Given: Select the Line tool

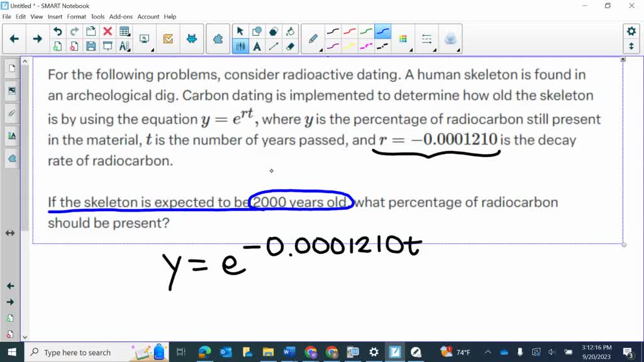Looking at the screenshot, I should tap(273, 46).
